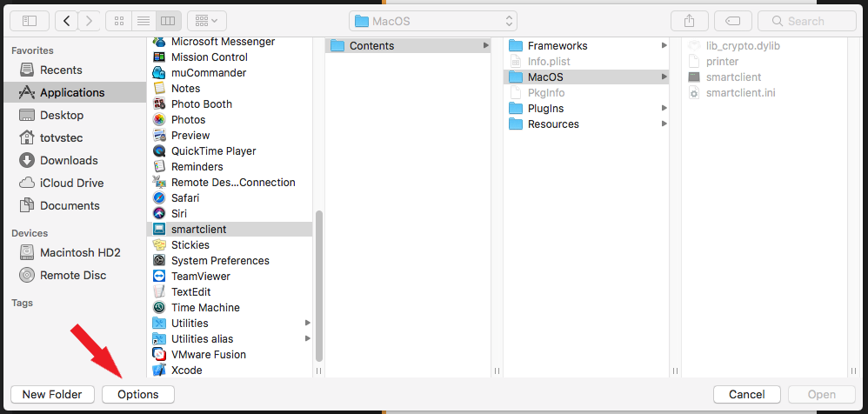Select the Microsoft Messenger app icon
The height and width of the screenshot is (414, 868).
click(159, 42)
